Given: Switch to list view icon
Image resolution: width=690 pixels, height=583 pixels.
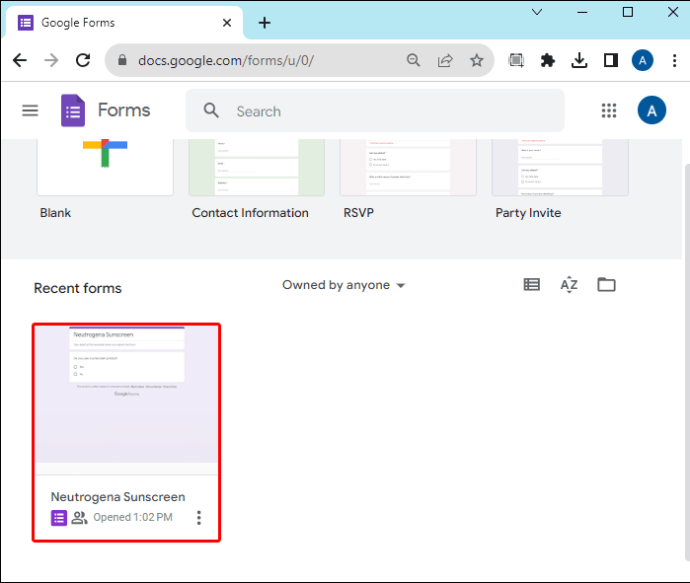Looking at the screenshot, I should click(x=532, y=285).
